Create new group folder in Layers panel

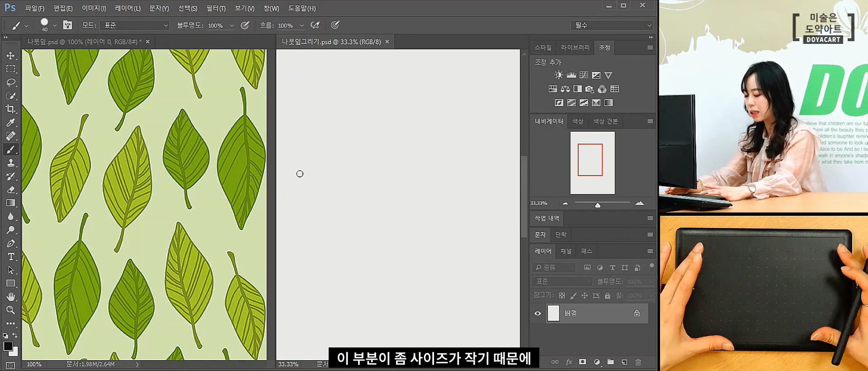point(611,362)
